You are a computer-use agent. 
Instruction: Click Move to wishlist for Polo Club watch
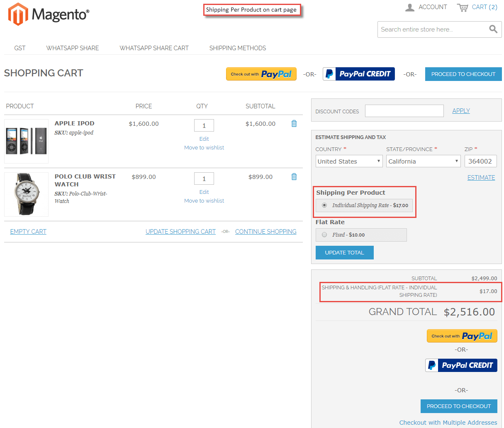tap(204, 201)
